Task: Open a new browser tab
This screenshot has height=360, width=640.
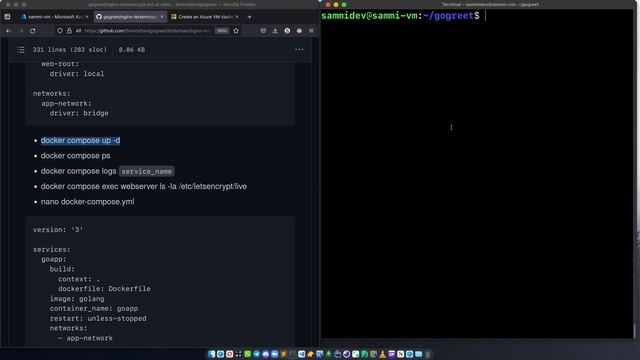Action: [x=249, y=17]
